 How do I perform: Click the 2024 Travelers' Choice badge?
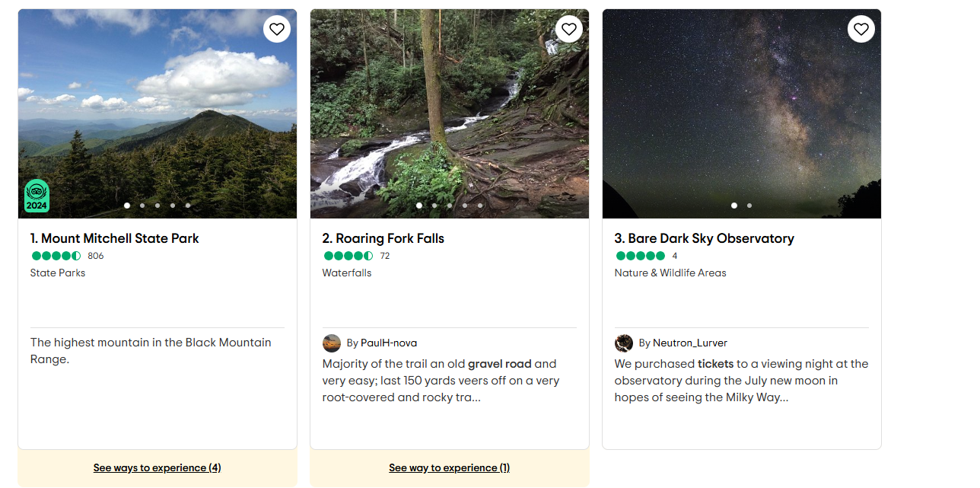point(37,196)
